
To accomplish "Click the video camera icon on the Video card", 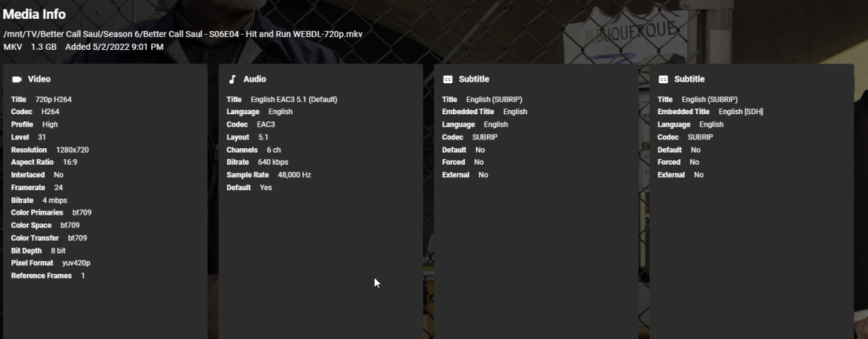I will click(x=17, y=80).
